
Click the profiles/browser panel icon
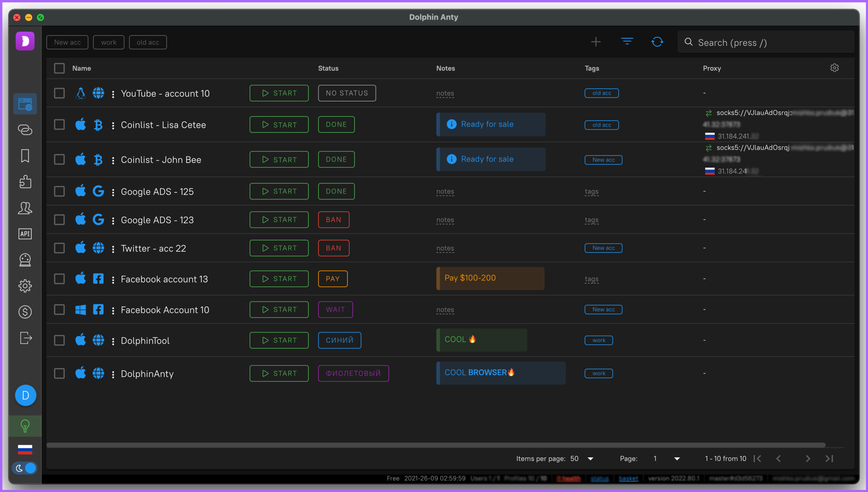[x=25, y=104]
